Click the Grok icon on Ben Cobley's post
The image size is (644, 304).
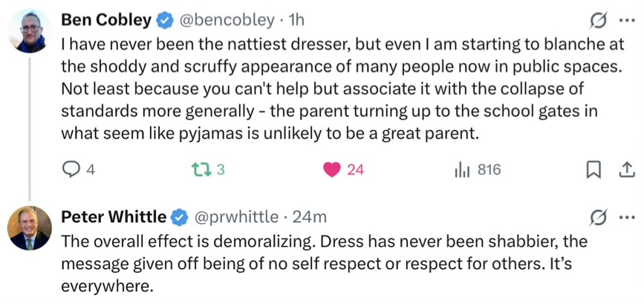(595, 18)
